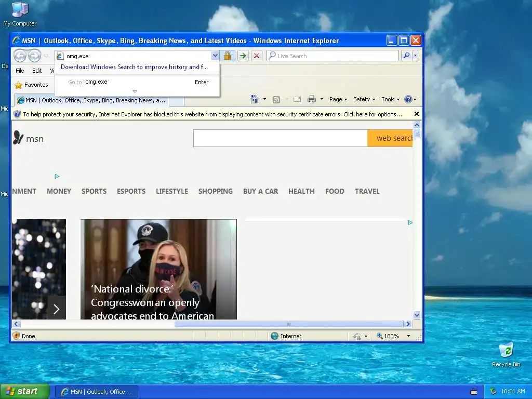The width and height of the screenshot is (532, 399).
Task: Open the ESPORTS section link
Action: [131, 191]
